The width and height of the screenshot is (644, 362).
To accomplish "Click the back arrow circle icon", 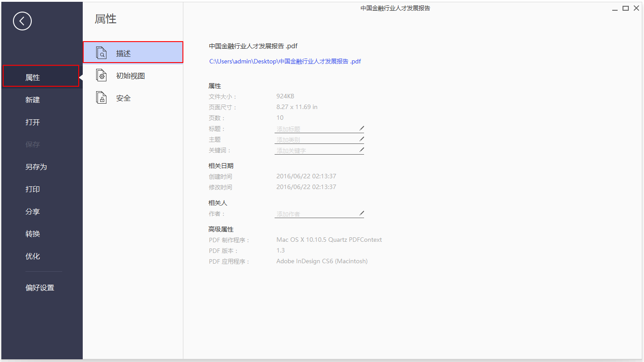I will pyautogui.click(x=22, y=21).
